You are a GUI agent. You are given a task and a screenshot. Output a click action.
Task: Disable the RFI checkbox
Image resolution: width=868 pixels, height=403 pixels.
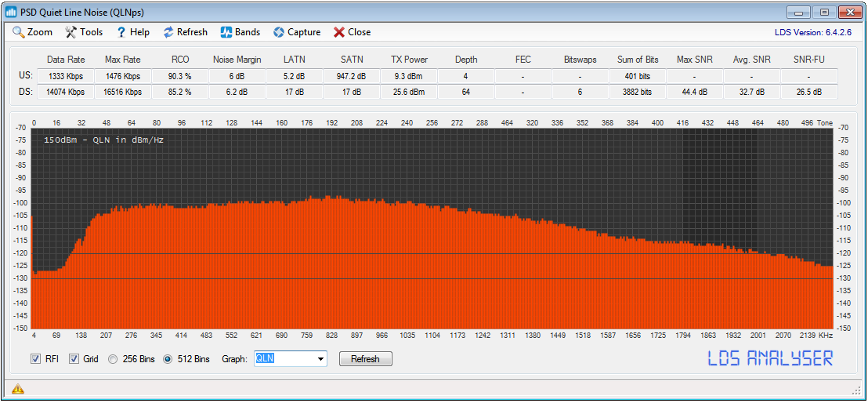[x=35, y=359]
